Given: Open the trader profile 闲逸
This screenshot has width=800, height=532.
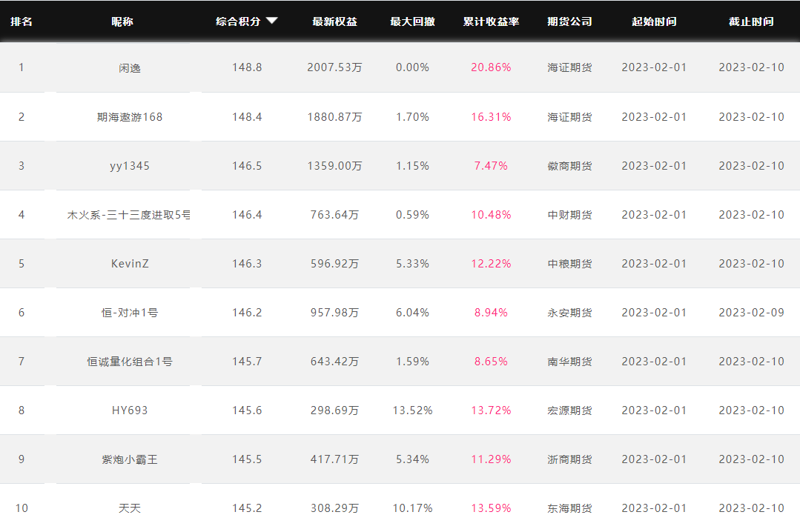Looking at the screenshot, I should pos(130,67).
